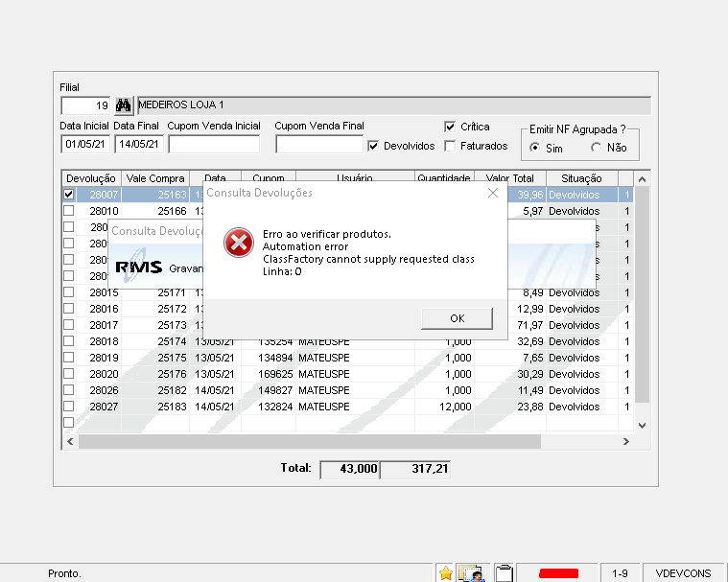The width and height of the screenshot is (728, 582).
Task: Uncheck the row 28007 checkbox
Action: (x=69, y=195)
